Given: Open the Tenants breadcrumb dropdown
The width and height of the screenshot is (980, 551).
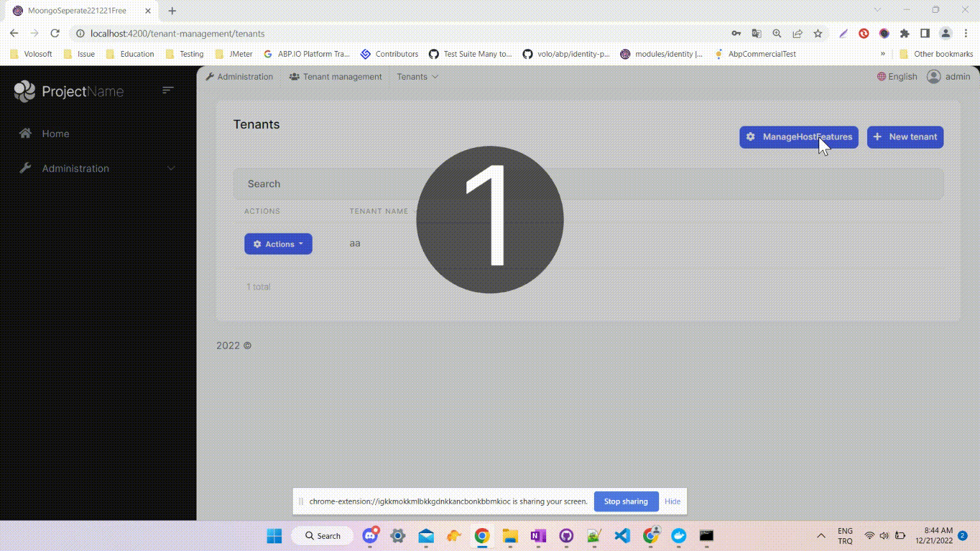Looking at the screenshot, I should [x=417, y=77].
